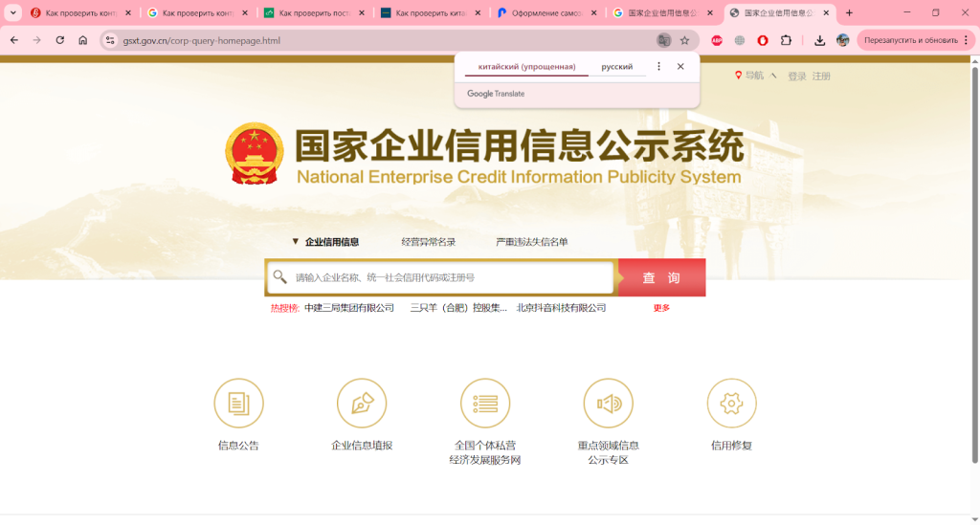The image size is (980, 525).
Task: Switch to the Оформление самоз browser tab
Action: pyautogui.click(x=547, y=12)
